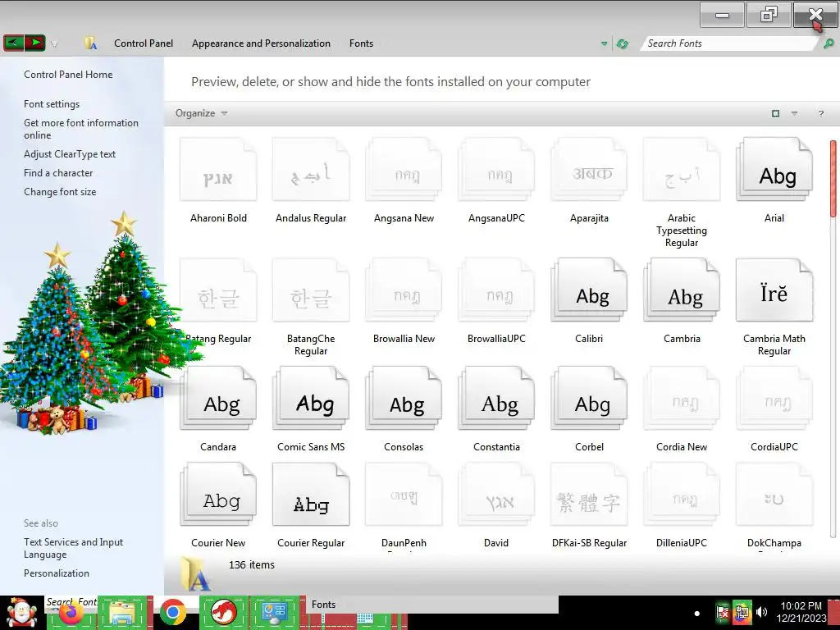The width and height of the screenshot is (840, 630).
Task: Open Find a character link
Action: tap(58, 173)
